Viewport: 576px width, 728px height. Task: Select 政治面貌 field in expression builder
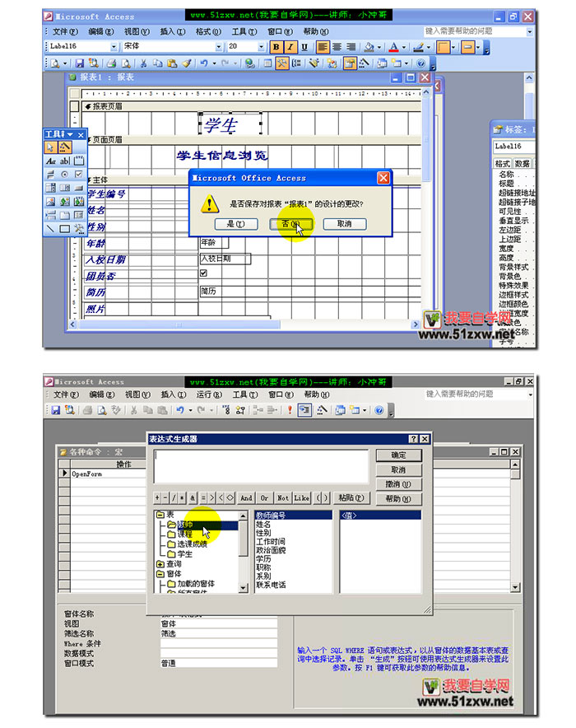(271, 550)
